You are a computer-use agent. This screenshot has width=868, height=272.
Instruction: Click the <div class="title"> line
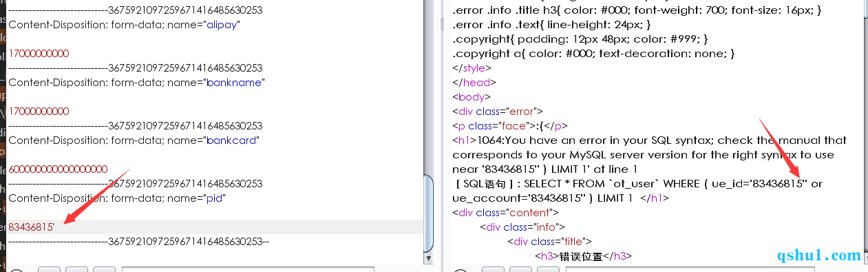[x=550, y=242]
